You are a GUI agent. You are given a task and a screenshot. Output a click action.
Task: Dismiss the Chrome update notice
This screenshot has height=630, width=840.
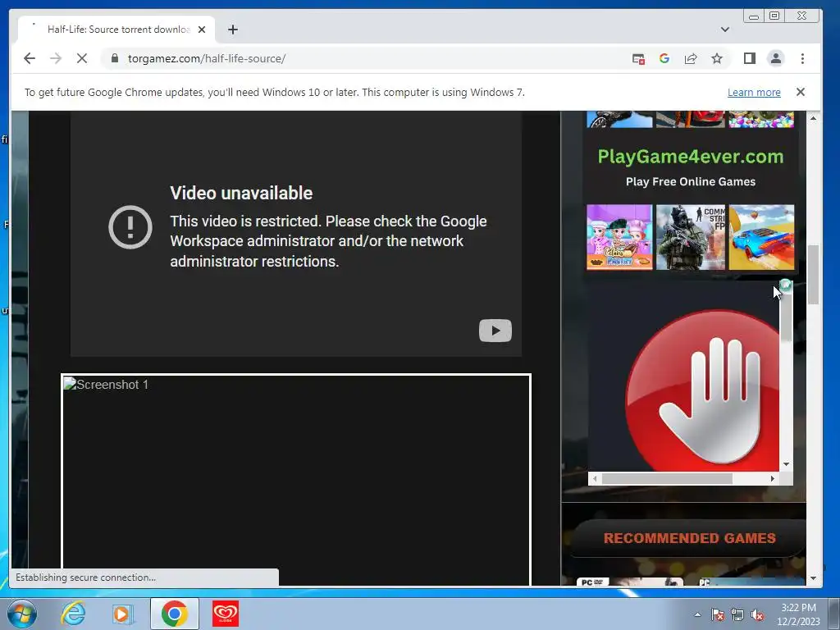coord(801,92)
